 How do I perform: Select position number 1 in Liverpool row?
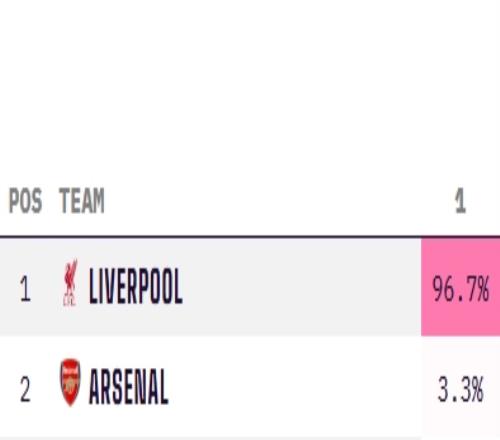(25, 289)
